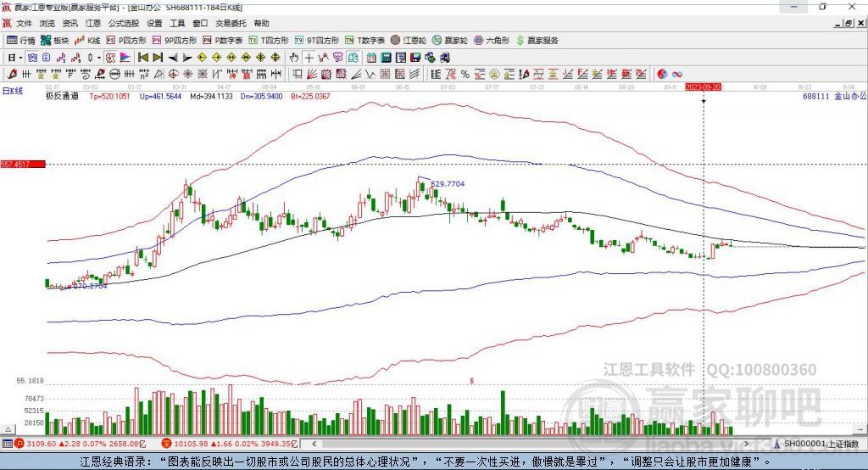This screenshot has height=470, width=868.
Task: Click the colorful flag icon in second toolbar
Action: point(125,58)
